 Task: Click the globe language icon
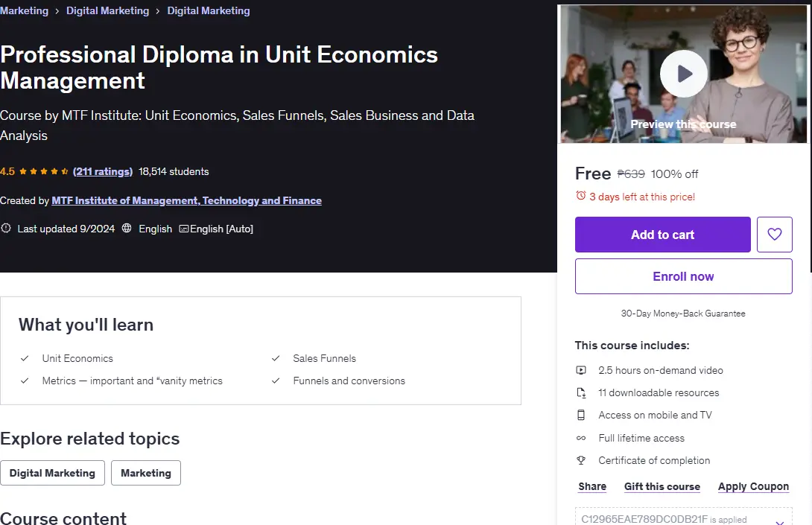[x=127, y=229]
